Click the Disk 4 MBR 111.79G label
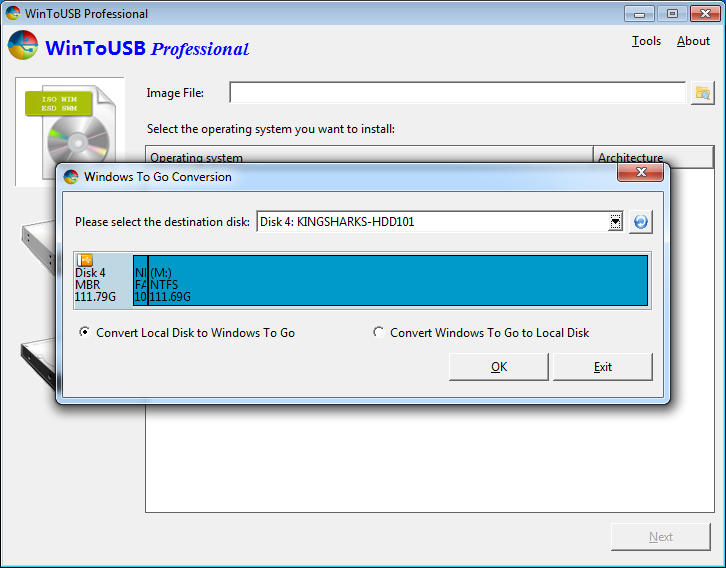This screenshot has width=726, height=568. click(95, 285)
